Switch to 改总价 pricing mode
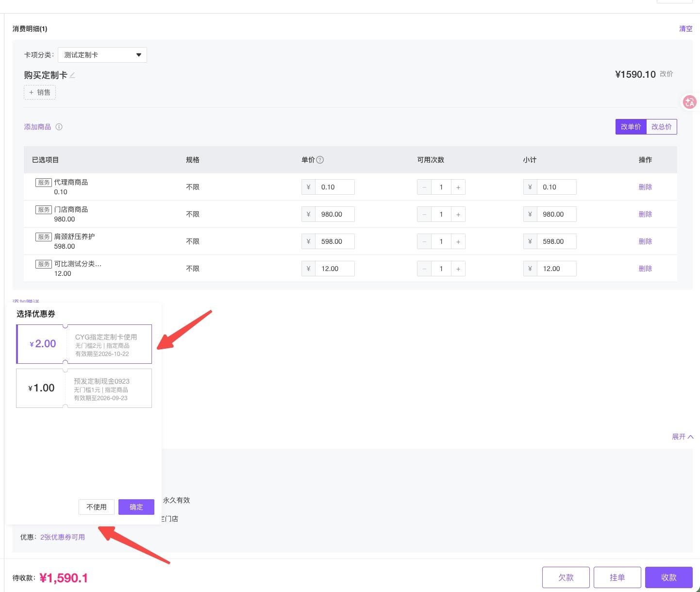Viewport: 700px width, 592px height. tap(662, 127)
